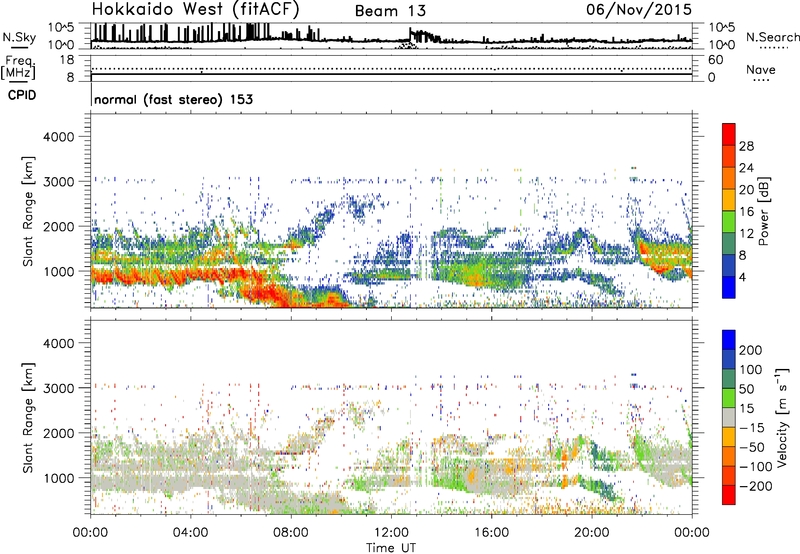Select the "Freq. [MHz]" axis label
Screen dimensions: 800x554
[x=18, y=68]
